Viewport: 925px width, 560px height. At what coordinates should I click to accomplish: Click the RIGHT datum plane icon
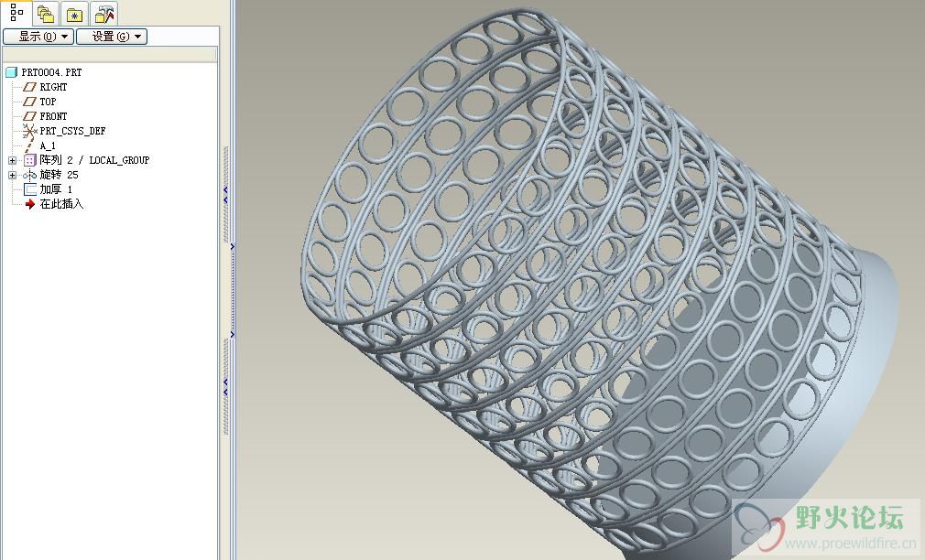click(29, 87)
